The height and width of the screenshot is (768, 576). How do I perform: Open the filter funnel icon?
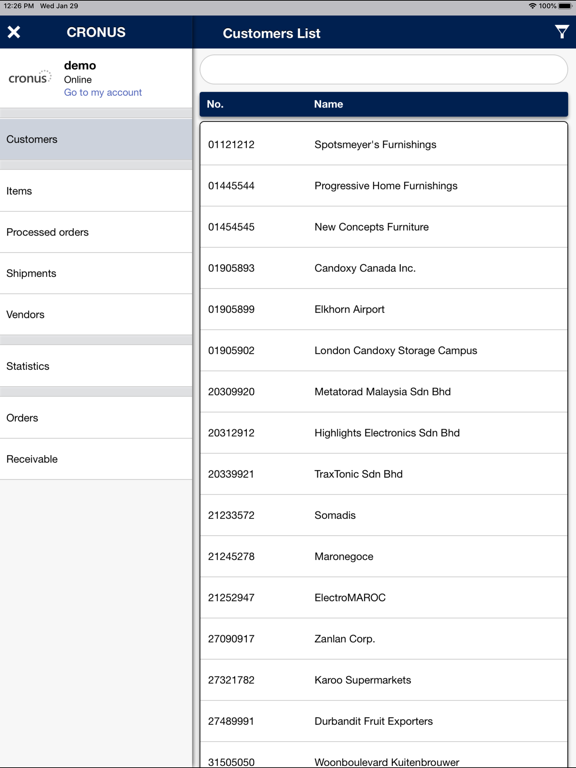[561, 32]
